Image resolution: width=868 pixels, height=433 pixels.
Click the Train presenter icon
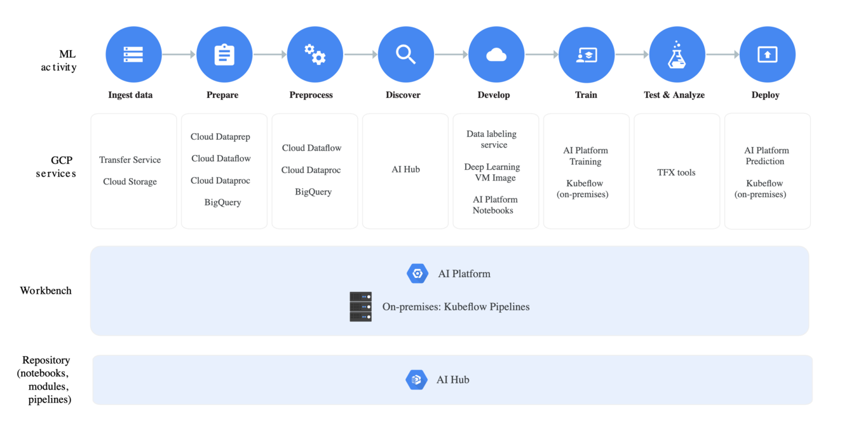coord(587,55)
